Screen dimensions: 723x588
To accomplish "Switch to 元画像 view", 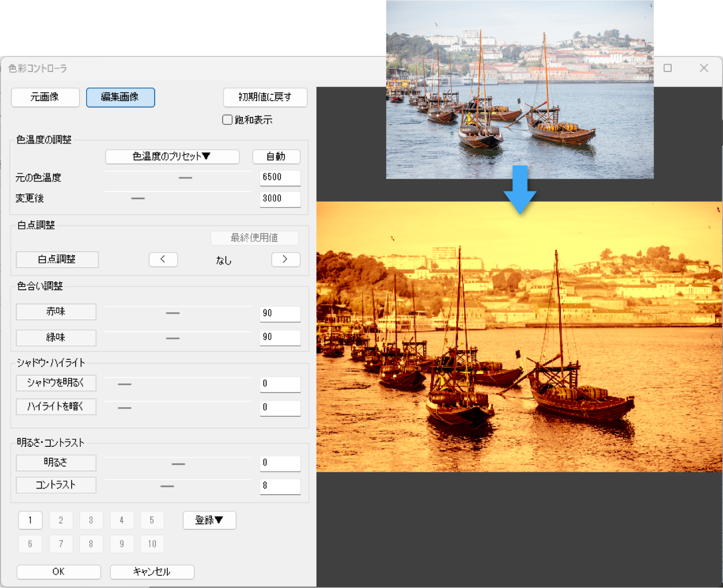I will [45, 97].
